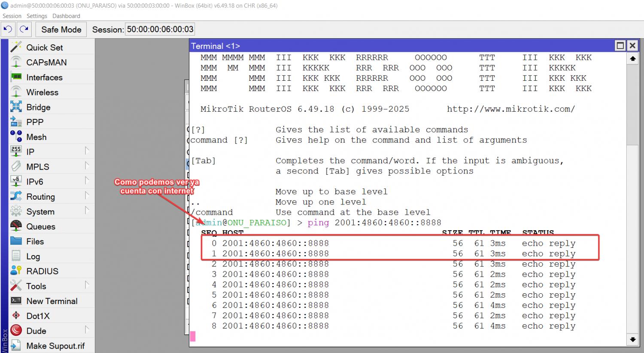The width and height of the screenshot is (644, 353).
Task: Expand the Tools submenu arrow
Action: 87,285
